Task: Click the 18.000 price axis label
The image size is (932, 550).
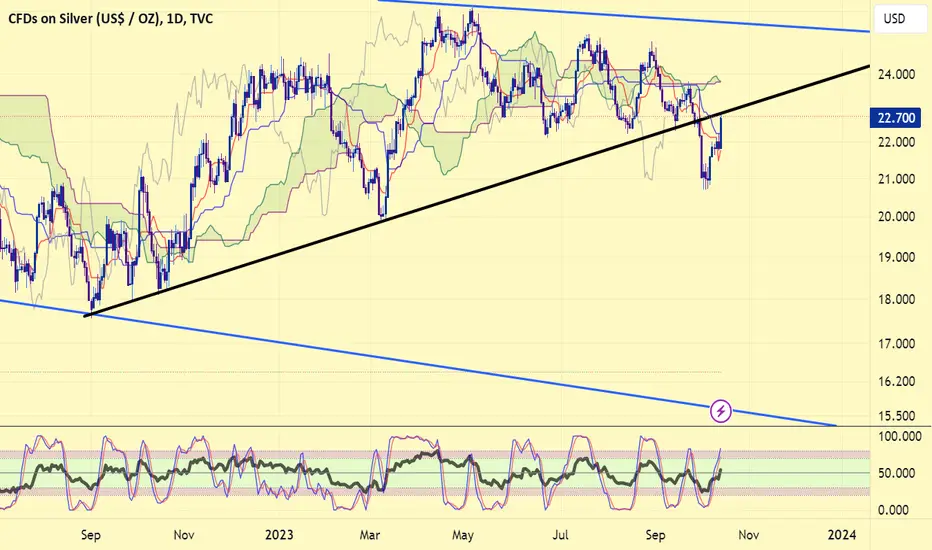Action: 896,300
